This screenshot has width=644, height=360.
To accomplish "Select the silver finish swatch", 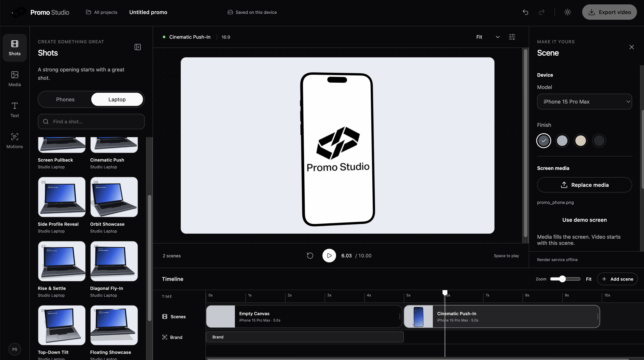I will click(x=562, y=141).
